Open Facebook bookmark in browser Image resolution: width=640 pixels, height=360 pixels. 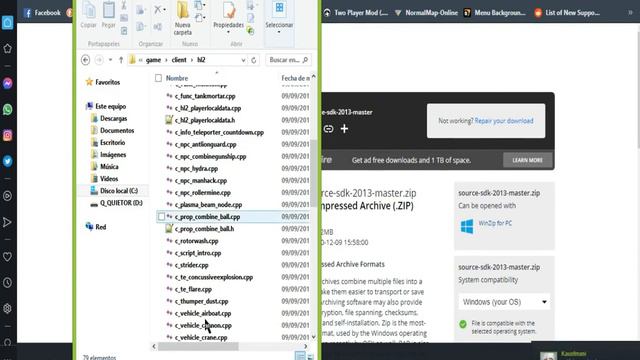(x=42, y=13)
